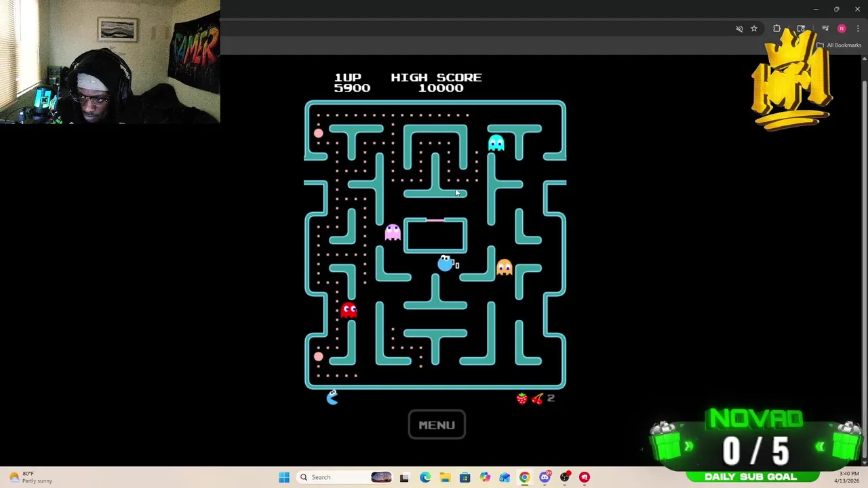Image resolution: width=868 pixels, height=488 pixels.
Task: Open the media controls music-list icon
Action: click(x=825, y=28)
